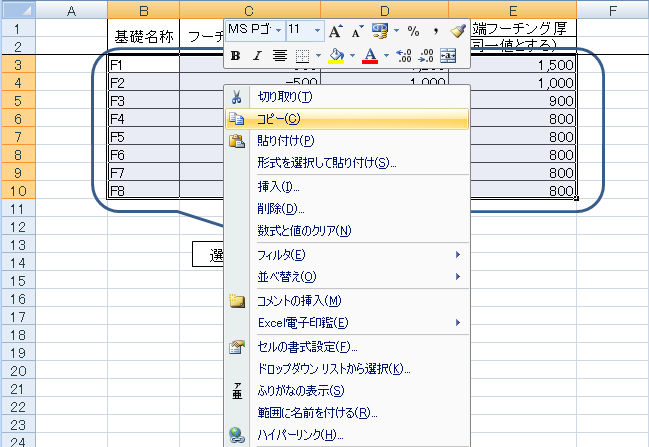Click the Decrease Decimal icon

point(427,55)
